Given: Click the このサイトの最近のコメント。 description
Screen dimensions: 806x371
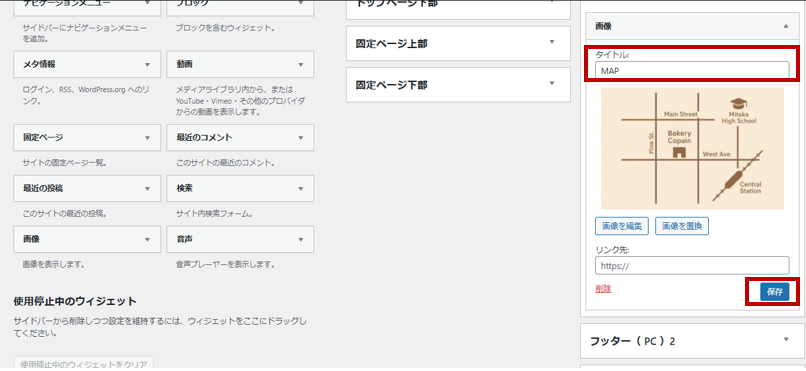Looking at the screenshot, I should pyautogui.click(x=225, y=163).
